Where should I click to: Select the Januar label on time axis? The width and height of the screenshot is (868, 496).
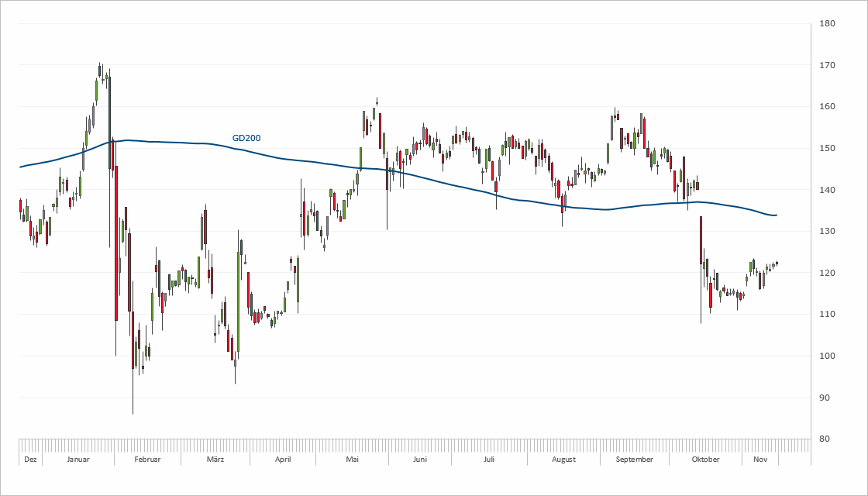78,459
